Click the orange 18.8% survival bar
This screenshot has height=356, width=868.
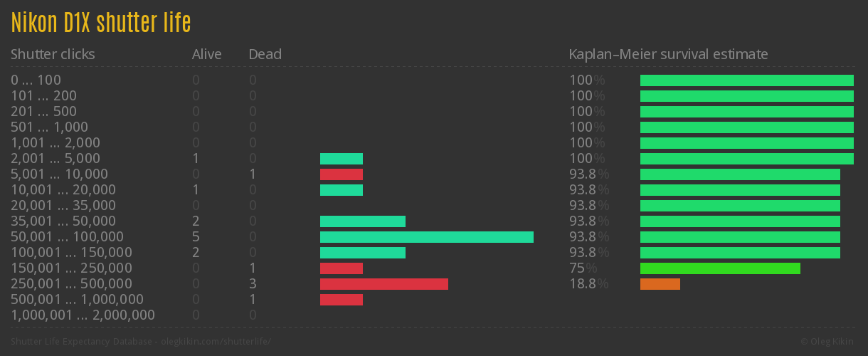pos(660,284)
